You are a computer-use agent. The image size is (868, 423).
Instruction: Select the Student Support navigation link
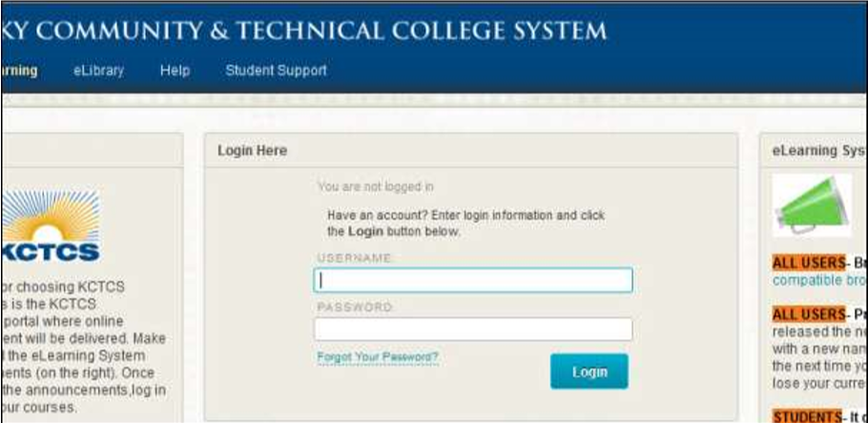[x=276, y=71]
